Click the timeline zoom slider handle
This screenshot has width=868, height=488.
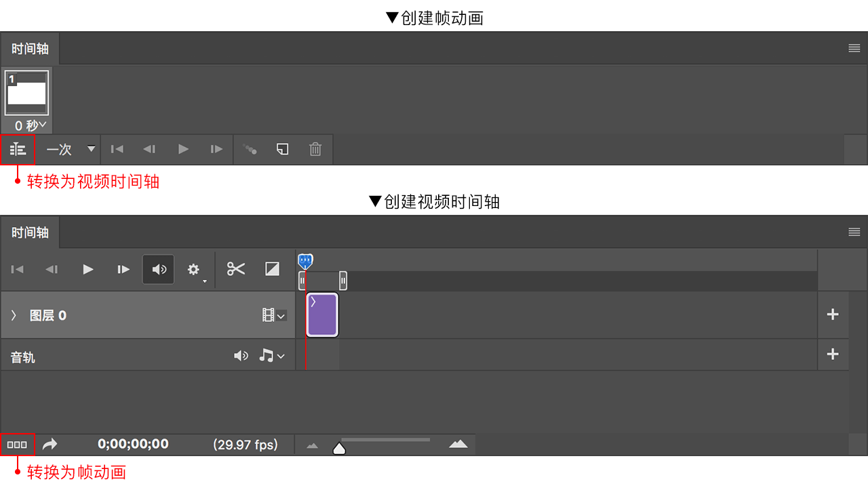coord(339,448)
